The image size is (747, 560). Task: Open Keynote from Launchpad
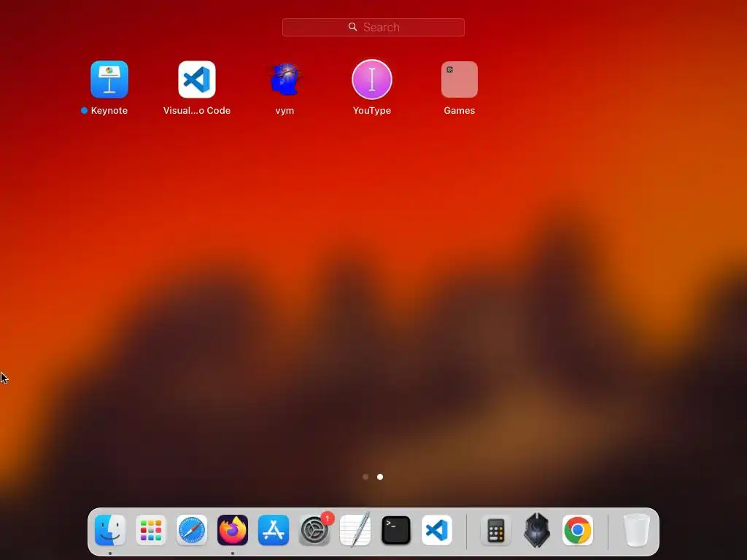click(x=109, y=79)
